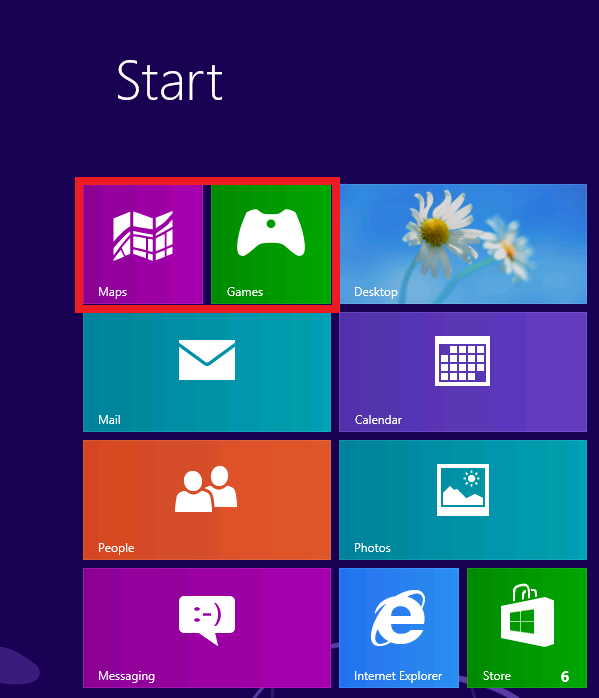Open the Messaging smiley speech bubble

207,620
